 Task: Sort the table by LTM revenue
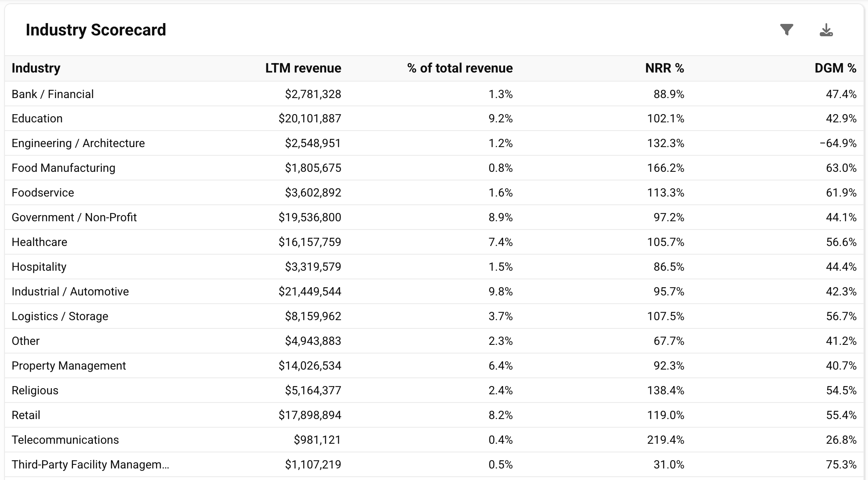(303, 68)
